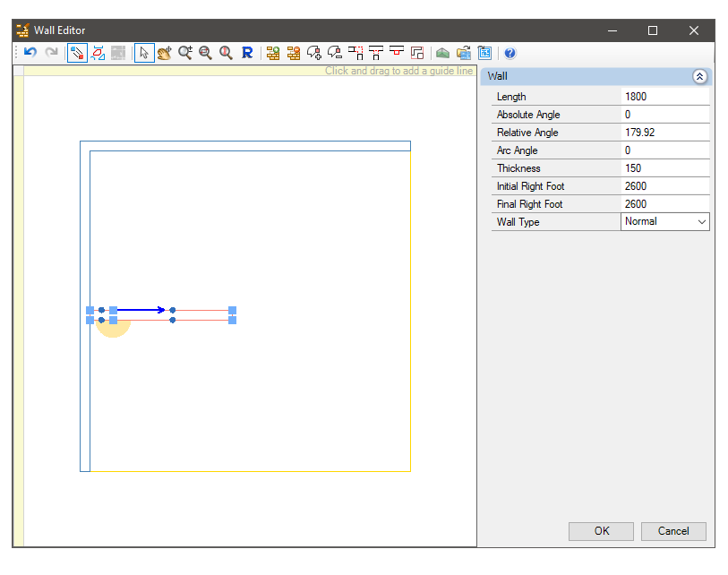Edit the Relative Angle value 179.92
Viewport: 728px width, 575px height.
pos(664,133)
